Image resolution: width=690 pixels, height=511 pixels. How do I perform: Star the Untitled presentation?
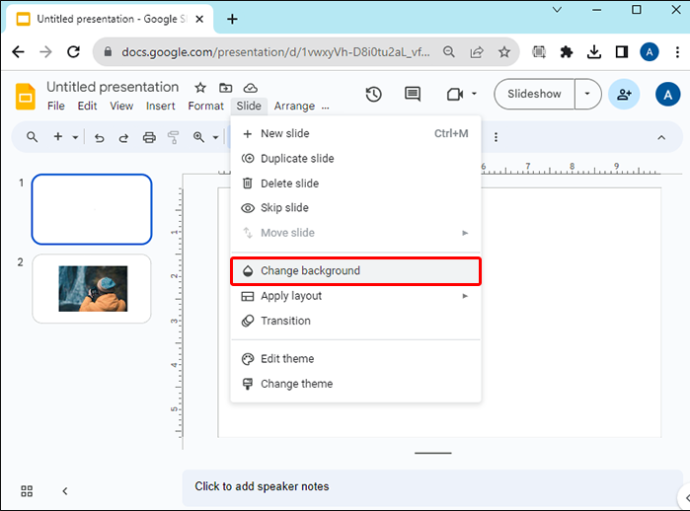tap(200, 88)
